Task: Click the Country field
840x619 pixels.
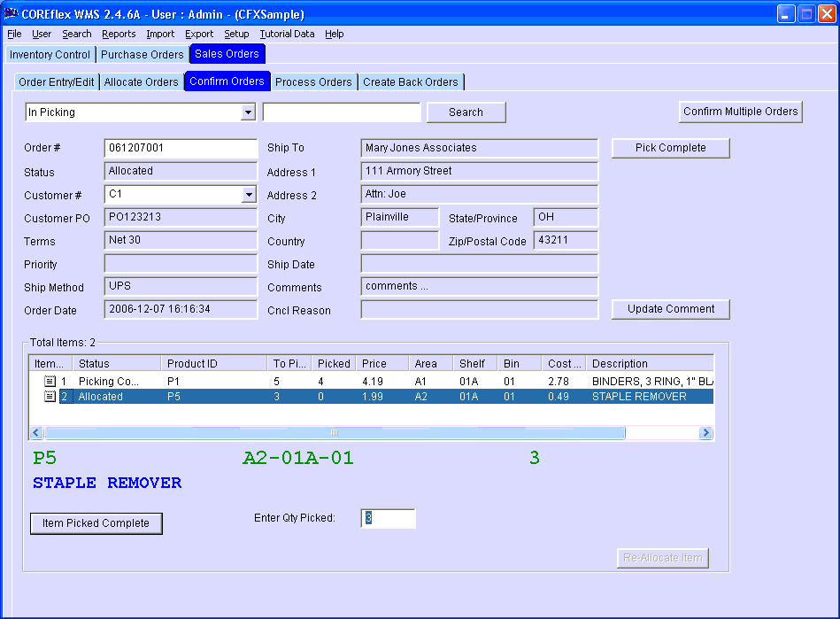Action: [x=400, y=241]
